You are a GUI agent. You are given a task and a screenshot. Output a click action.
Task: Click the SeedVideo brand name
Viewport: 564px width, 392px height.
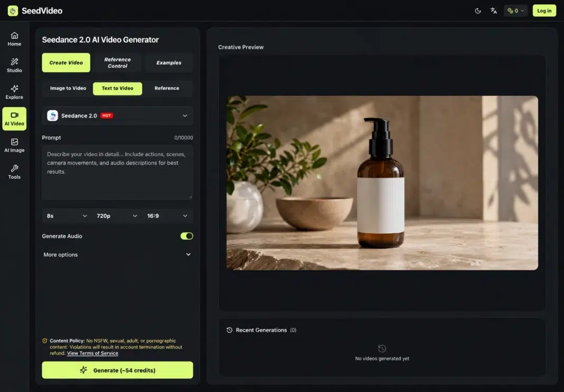[x=42, y=11]
